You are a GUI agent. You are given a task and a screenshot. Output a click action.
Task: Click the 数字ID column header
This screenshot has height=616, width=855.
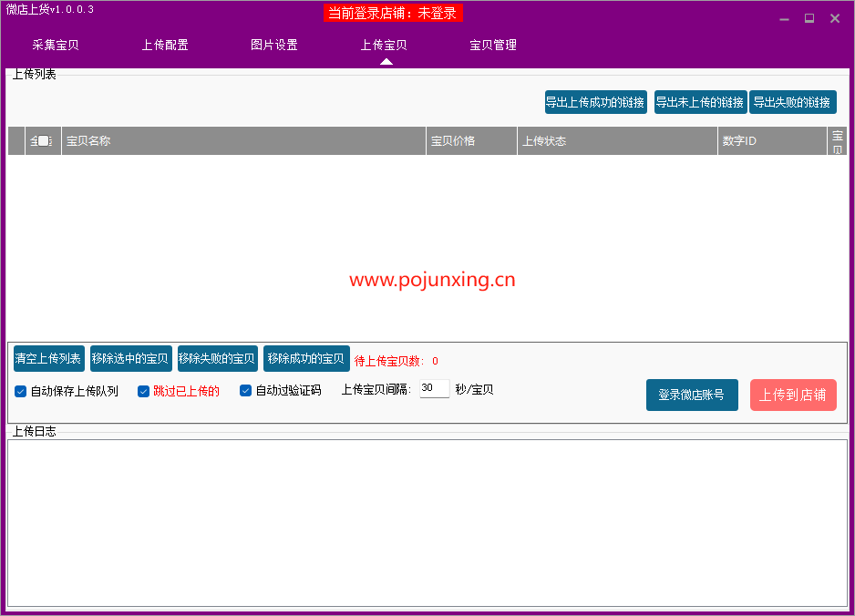point(771,140)
